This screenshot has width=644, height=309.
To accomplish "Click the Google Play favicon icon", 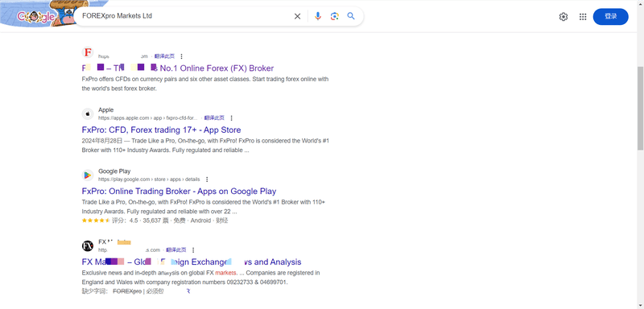I will (x=88, y=175).
